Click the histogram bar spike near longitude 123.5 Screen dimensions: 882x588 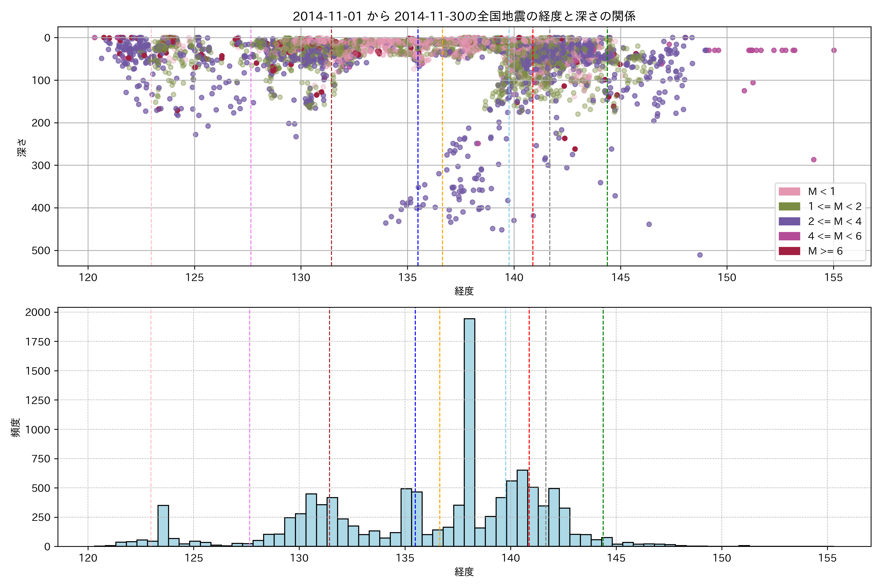[x=163, y=525]
